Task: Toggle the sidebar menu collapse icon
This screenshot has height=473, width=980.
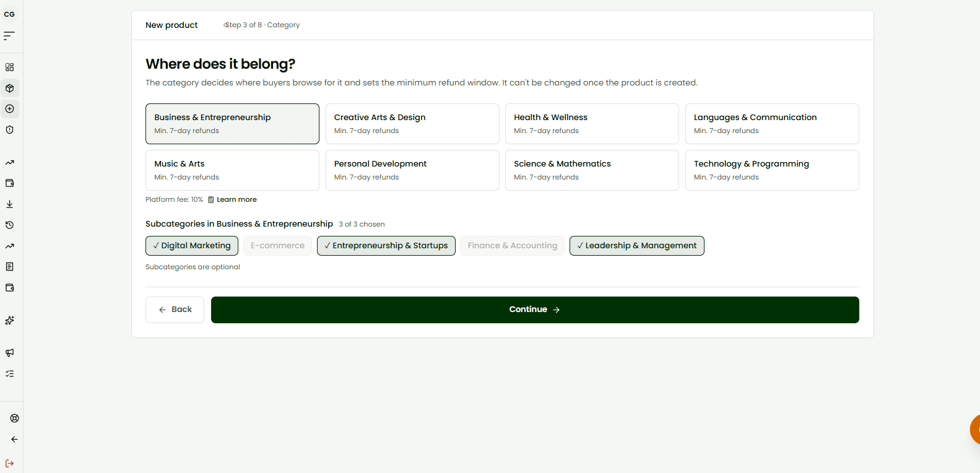Action: click(x=9, y=36)
